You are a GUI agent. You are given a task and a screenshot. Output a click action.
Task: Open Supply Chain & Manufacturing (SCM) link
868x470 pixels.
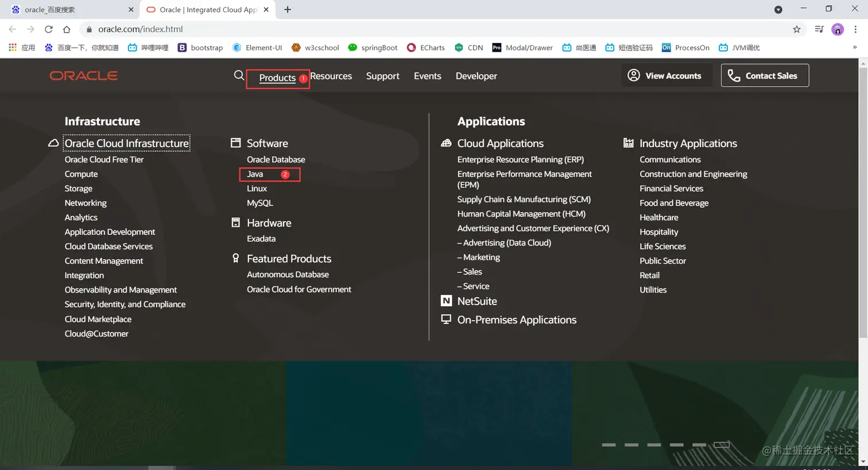click(524, 199)
